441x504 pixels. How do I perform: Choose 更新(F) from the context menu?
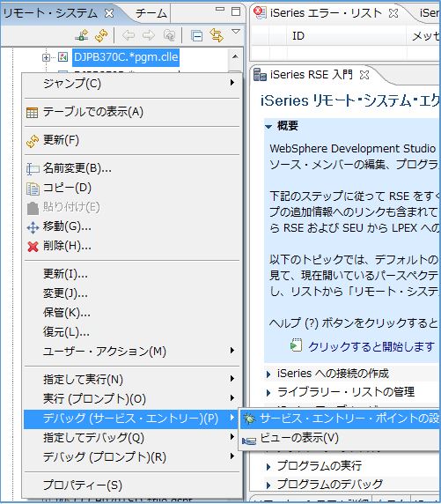(132, 140)
